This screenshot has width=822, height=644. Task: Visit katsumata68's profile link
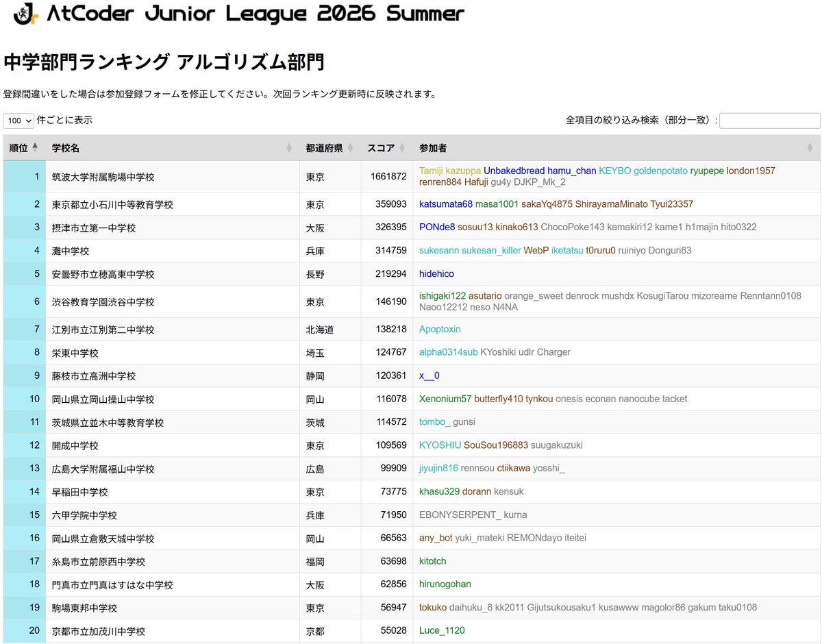point(446,204)
